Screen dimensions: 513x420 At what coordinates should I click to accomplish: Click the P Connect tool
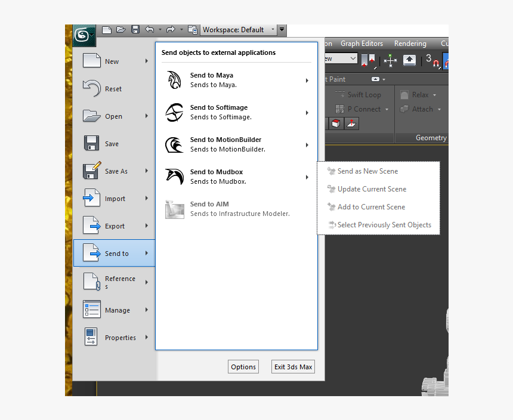point(357,109)
